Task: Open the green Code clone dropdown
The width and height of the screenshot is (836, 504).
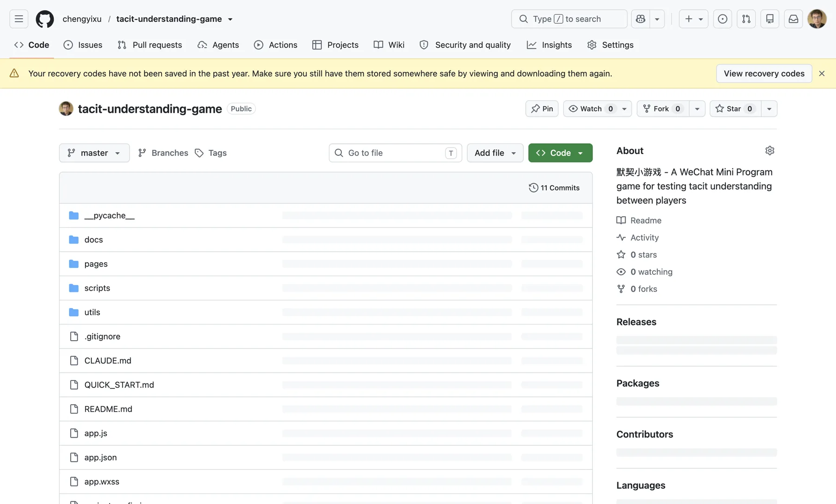Action: tap(560, 153)
